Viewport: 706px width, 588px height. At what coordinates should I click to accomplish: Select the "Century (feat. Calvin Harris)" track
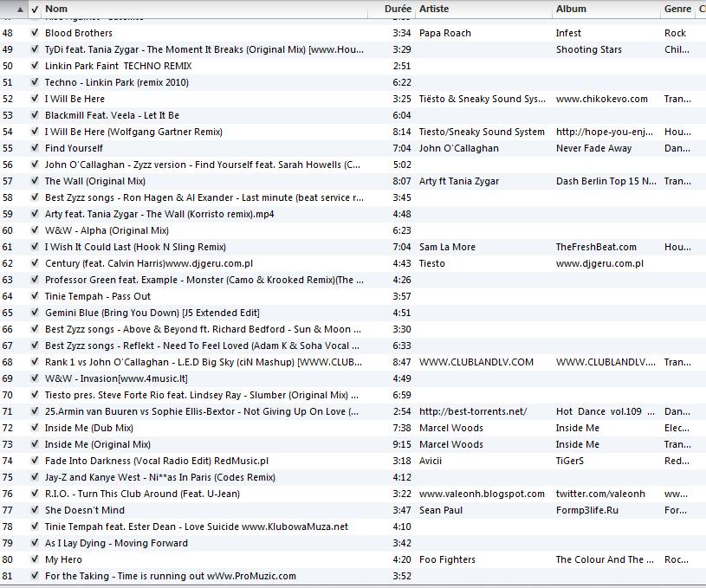149,263
